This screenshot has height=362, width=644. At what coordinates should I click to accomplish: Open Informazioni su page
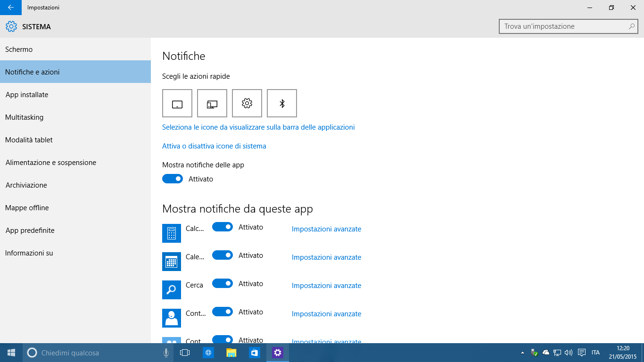coord(75,253)
